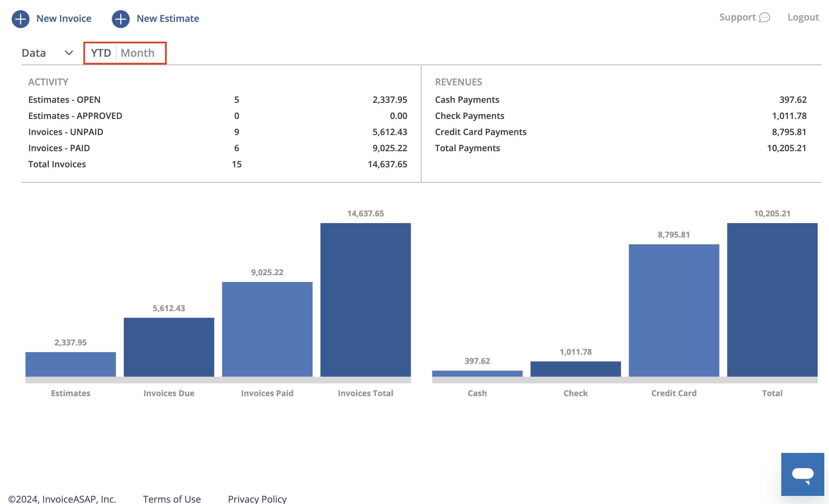
Task: Select the Total Invoices row label
Action: 57,164
